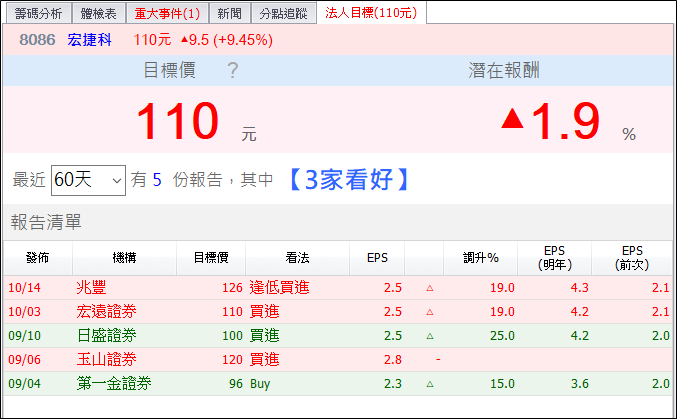Screen dimensions: 677x419
Task: Click the 宏捷科 stock name link
Action: pos(90,40)
